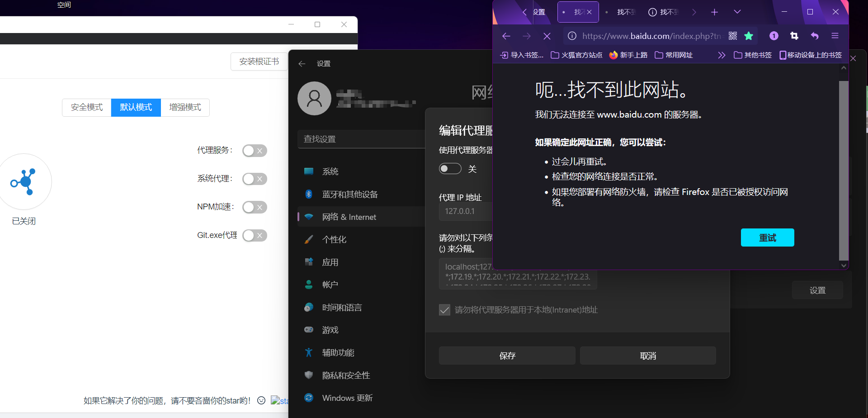The width and height of the screenshot is (868, 418).
Task: Open the Firefox list-all-tabs dropdown
Action: 737,12
